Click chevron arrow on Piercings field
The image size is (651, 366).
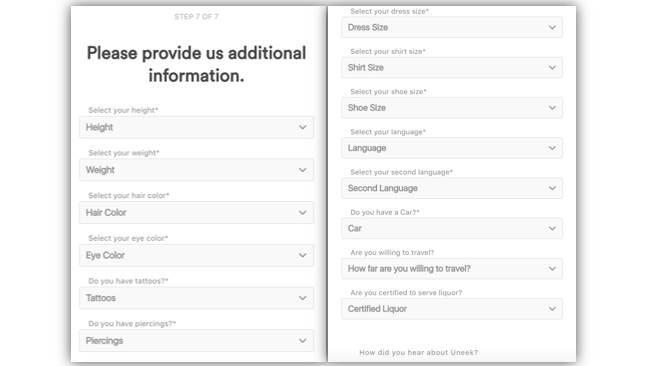point(303,341)
